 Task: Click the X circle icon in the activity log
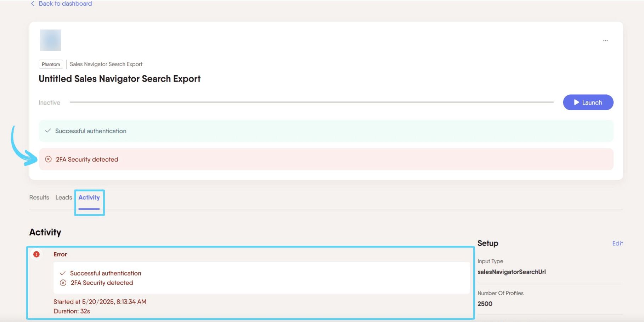[63, 283]
